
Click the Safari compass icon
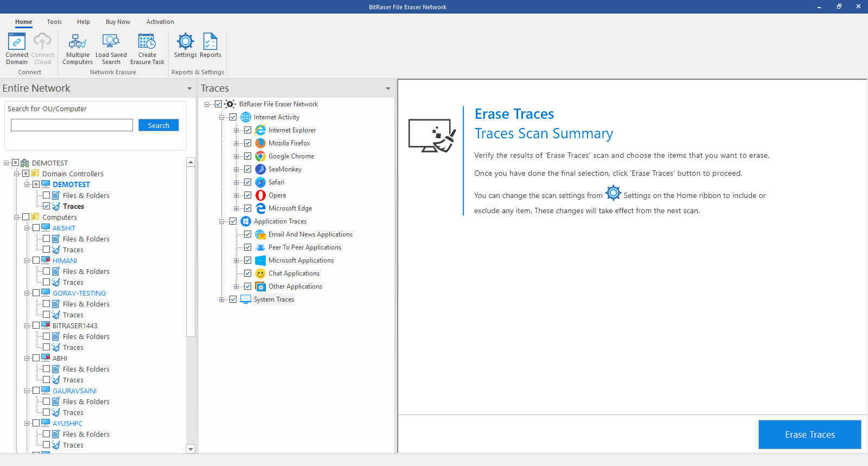click(x=260, y=182)
